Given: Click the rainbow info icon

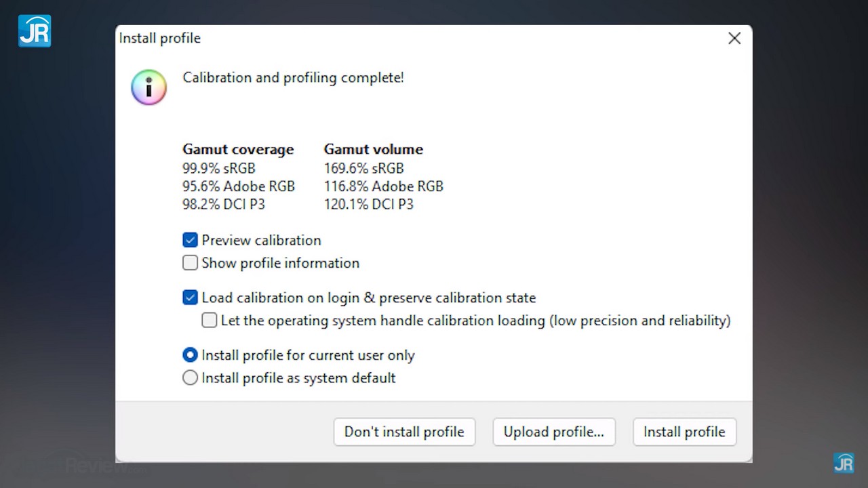Looking at the screenshot, I should (x=149, y=87).
